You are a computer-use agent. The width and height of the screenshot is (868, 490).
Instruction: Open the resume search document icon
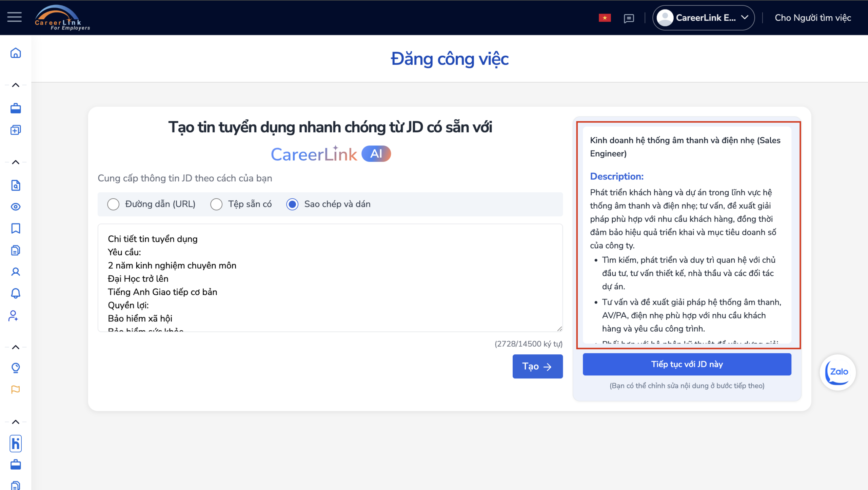coord(16,185)
